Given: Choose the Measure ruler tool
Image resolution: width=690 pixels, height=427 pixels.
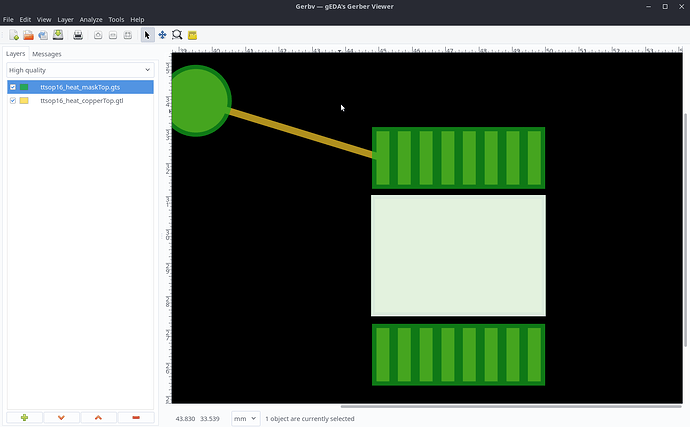Looking at the screenshot, I should tap(193, 35).
